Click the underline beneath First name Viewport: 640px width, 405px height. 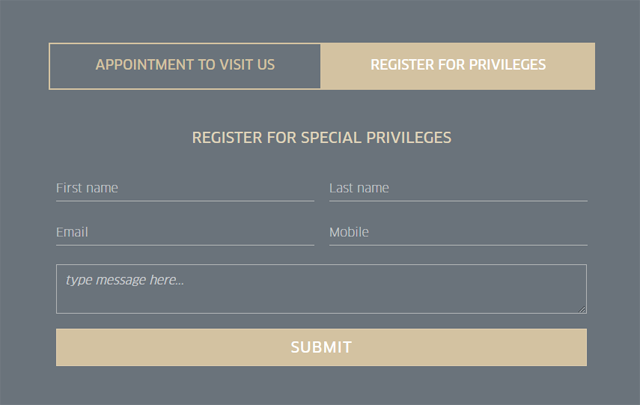pos(185,201)
